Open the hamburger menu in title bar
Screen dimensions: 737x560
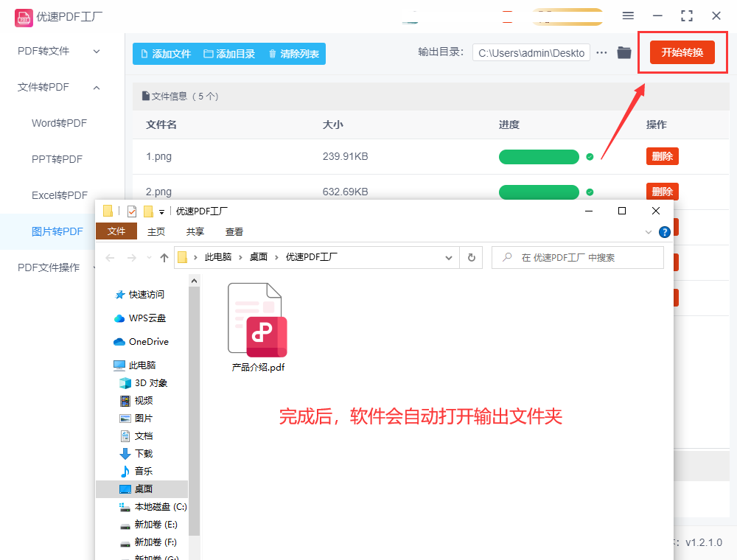[628, 15]
